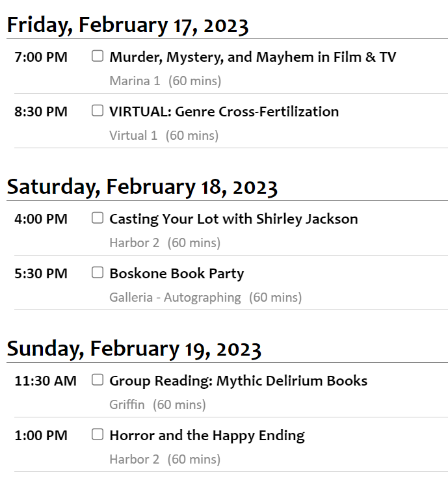Click the Saturday, February 18, 2023 heading
Screen dimensions: 448x487
142,188
